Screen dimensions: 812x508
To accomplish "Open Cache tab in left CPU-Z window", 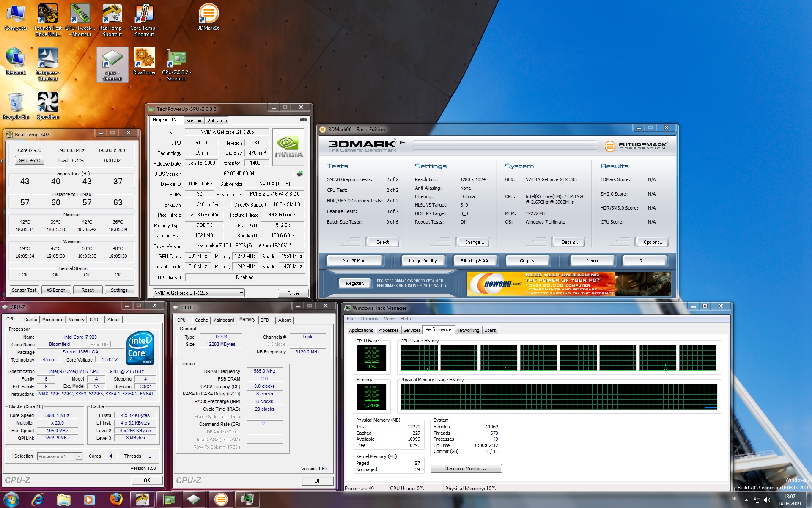I will (30, 320).
